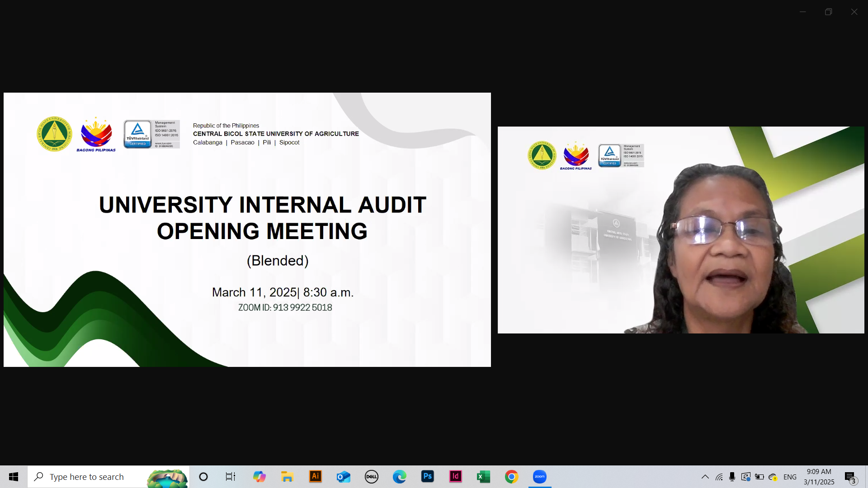The image size is (868, 488).
Task: Open the notification center with 3 alerts
Action: point(850,477)
